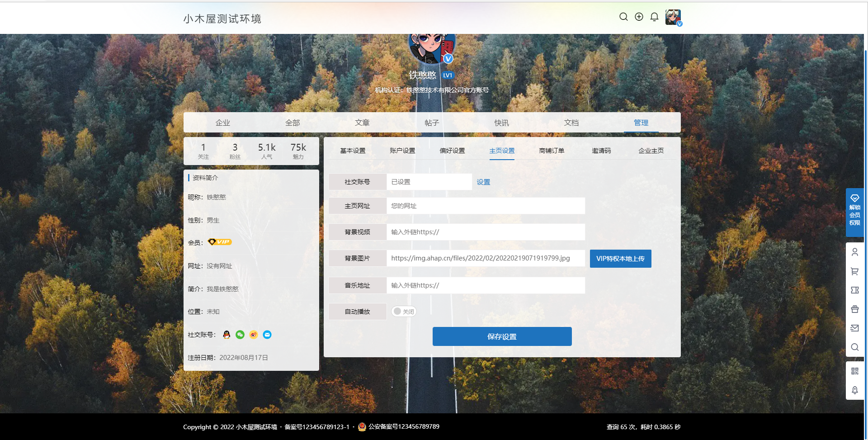
Task: Click the 设置 link next to 社交账号
Action: [483, 182]
